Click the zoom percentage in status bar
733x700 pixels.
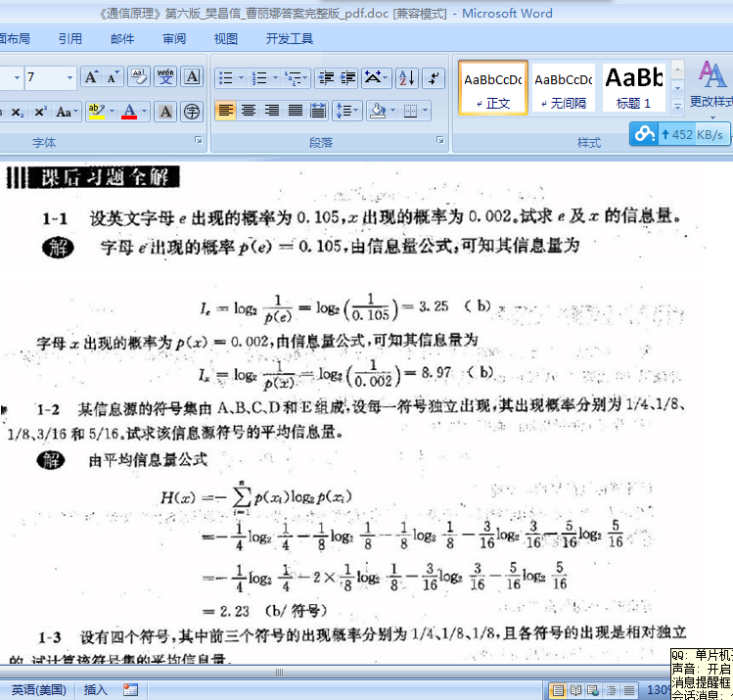(x=659, y=690)
